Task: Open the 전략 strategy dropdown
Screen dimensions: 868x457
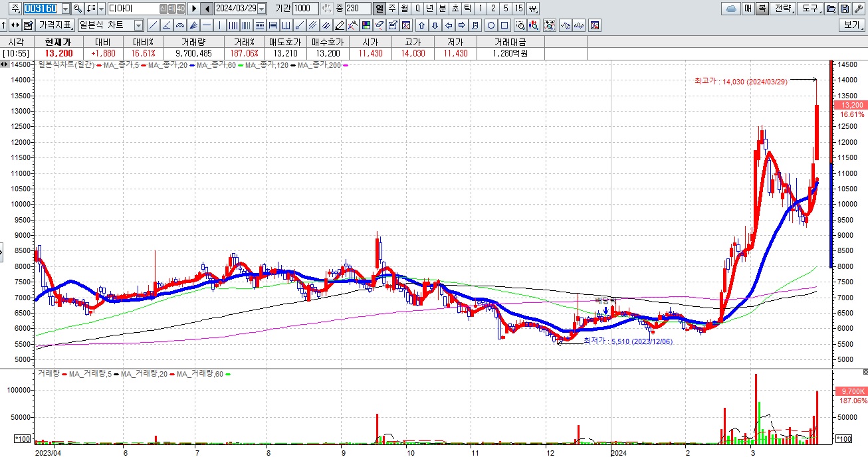Action: point(782,9)
